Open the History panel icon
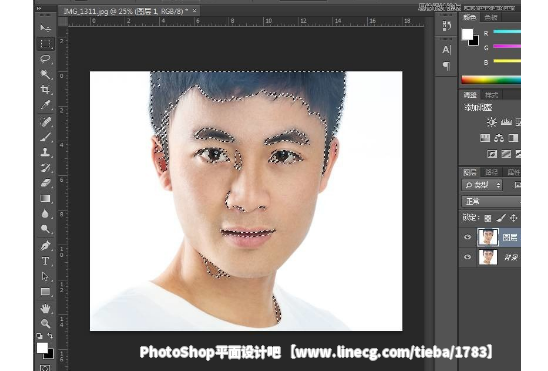The height and width of the screenshot is (371, 548). click(447, 26)
